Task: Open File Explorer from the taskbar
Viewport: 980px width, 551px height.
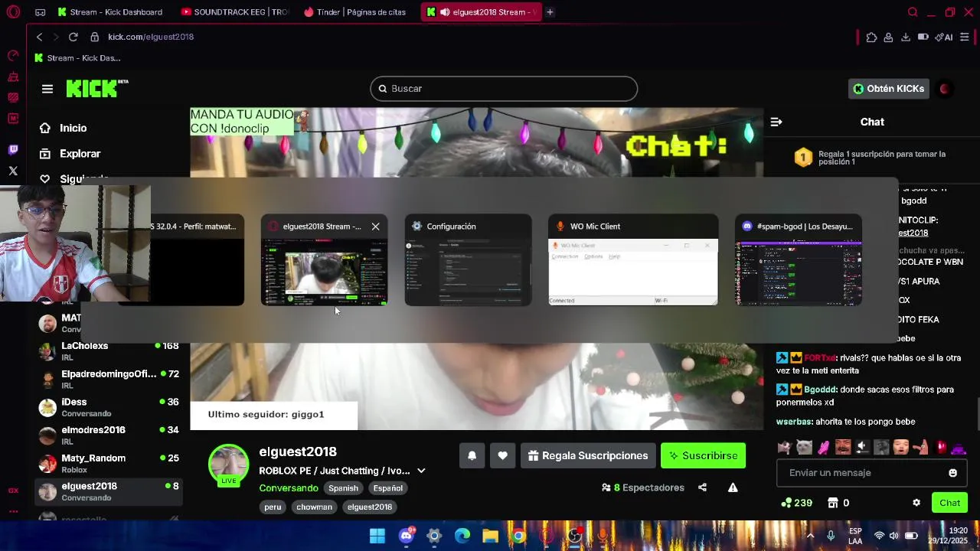Action: [490, 536]
